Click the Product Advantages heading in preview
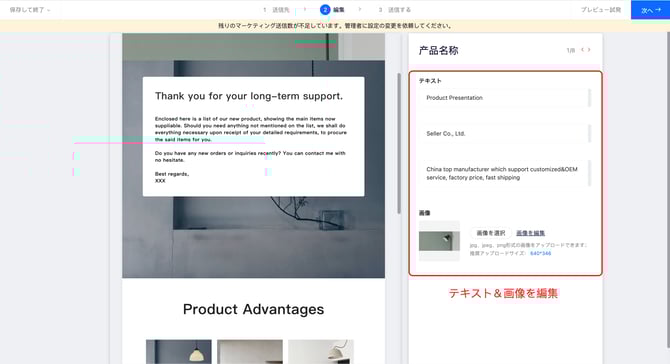This screenshot has width=670, height=364. (253, 309)
